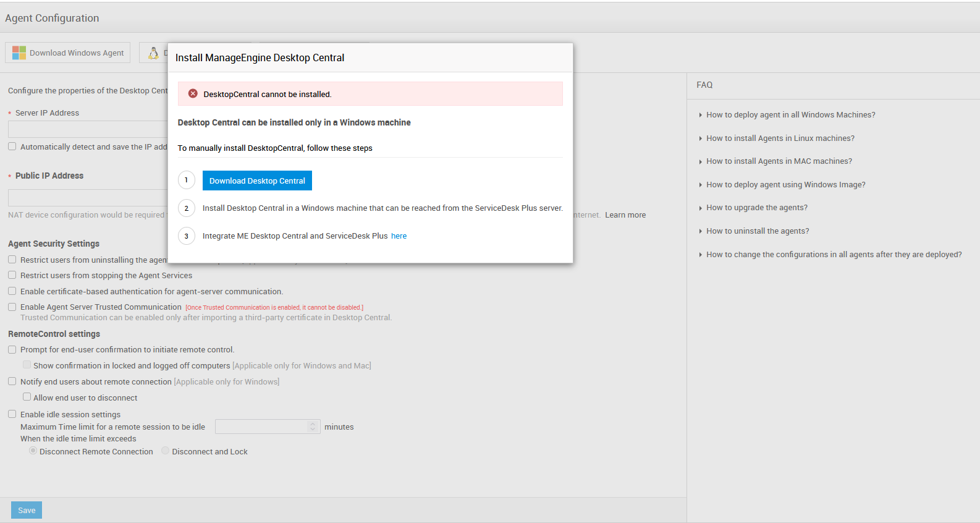Click the idle time minutes stepper
The height and width of the screenshot is (523, 980).
pos(313,427)
